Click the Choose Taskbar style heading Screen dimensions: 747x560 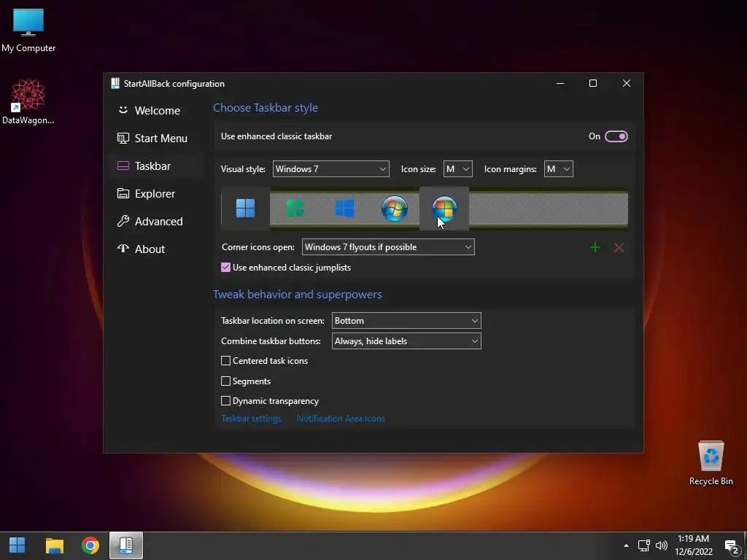[x=266, y=108]
